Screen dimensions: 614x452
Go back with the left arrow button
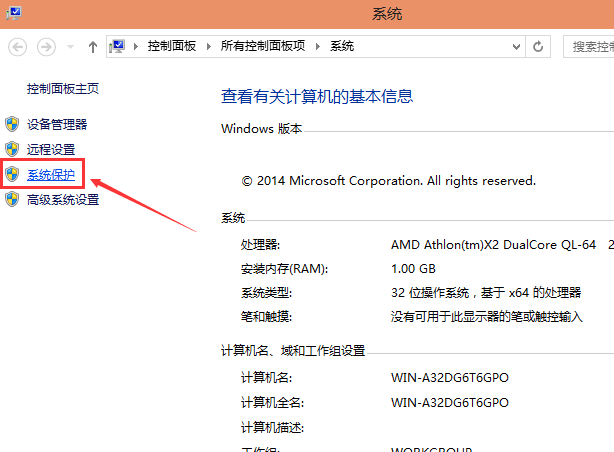[18, 47]
